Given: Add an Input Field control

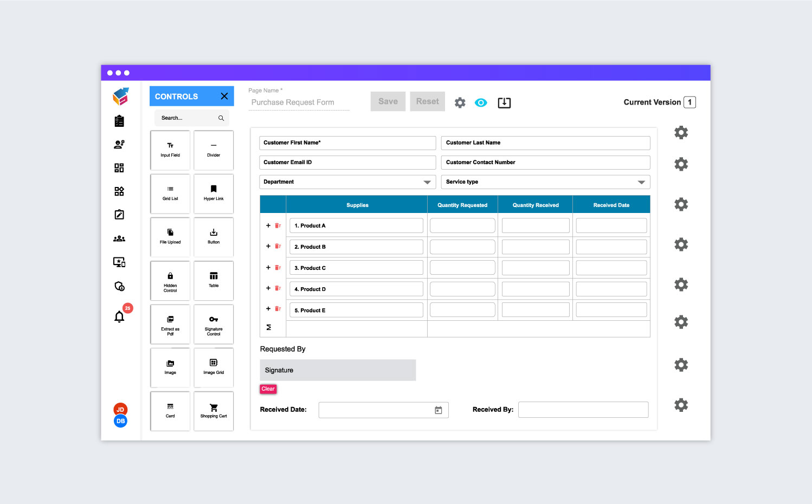Looking at the screenshot, I should pyautogui.click(x=170, y=150).
